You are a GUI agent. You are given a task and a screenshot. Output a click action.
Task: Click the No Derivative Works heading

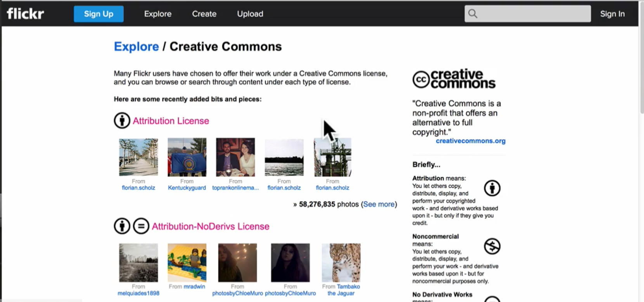[x=442, y=295]
